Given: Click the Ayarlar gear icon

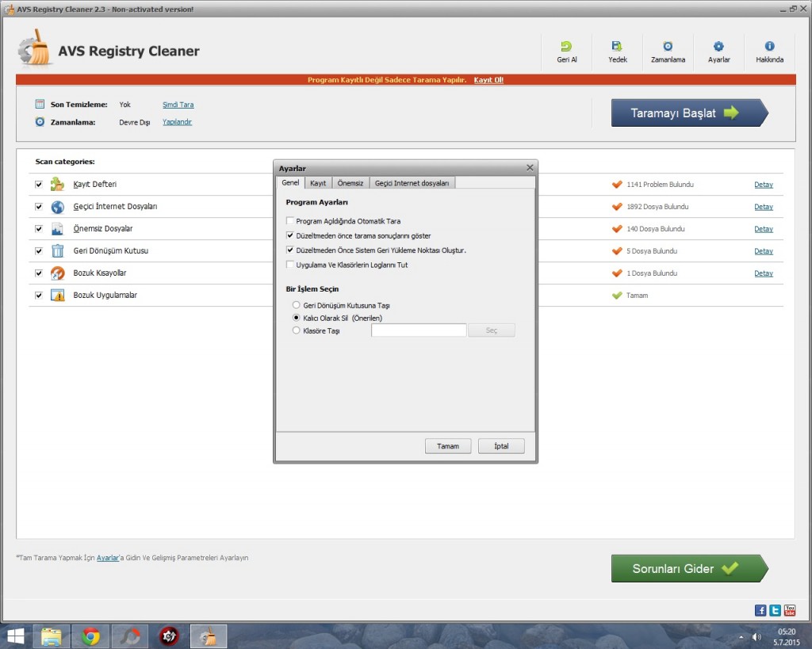Looking at the screenshot, I should click(718, 47).
